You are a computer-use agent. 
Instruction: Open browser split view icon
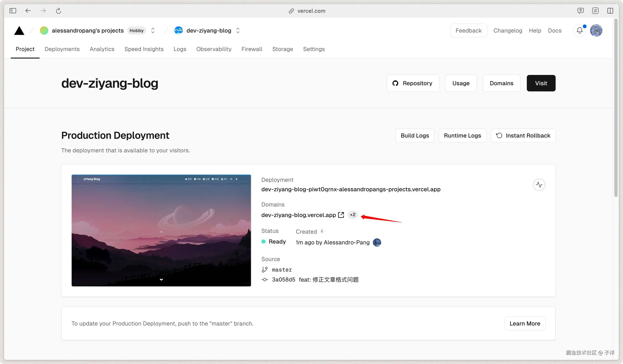coord(610,11)
